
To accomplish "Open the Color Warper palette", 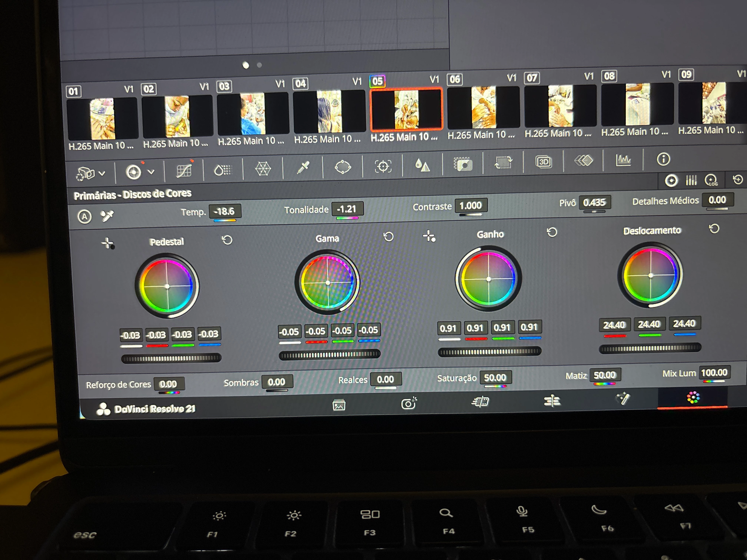I will pos(263,169).
